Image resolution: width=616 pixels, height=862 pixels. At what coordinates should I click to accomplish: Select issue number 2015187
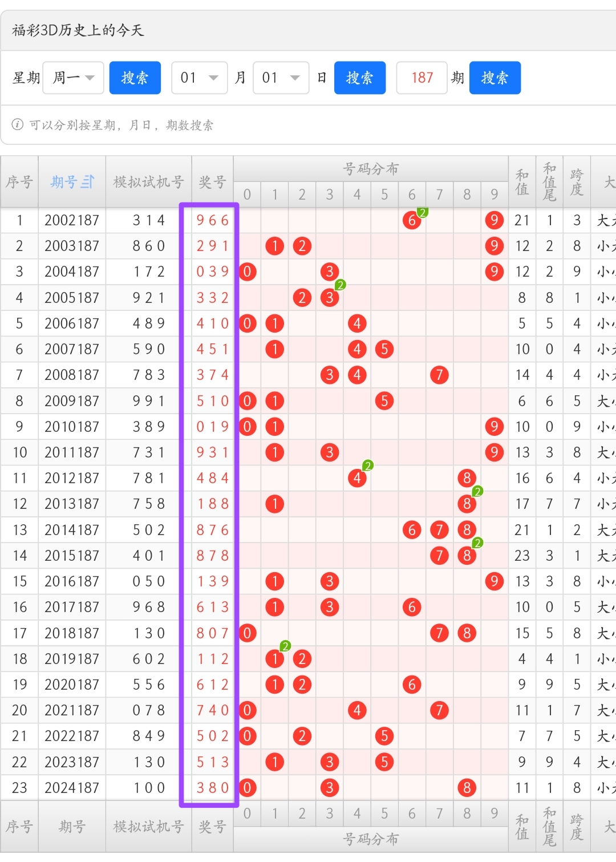click(72, 556)
